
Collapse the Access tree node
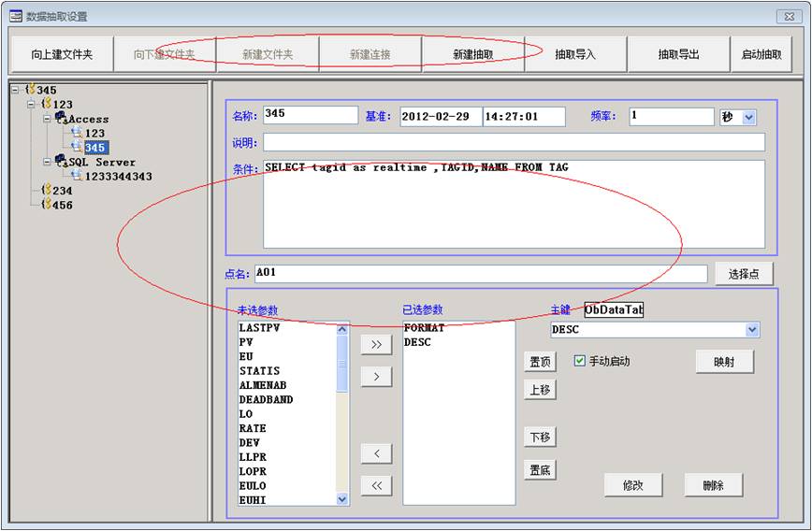46,119
